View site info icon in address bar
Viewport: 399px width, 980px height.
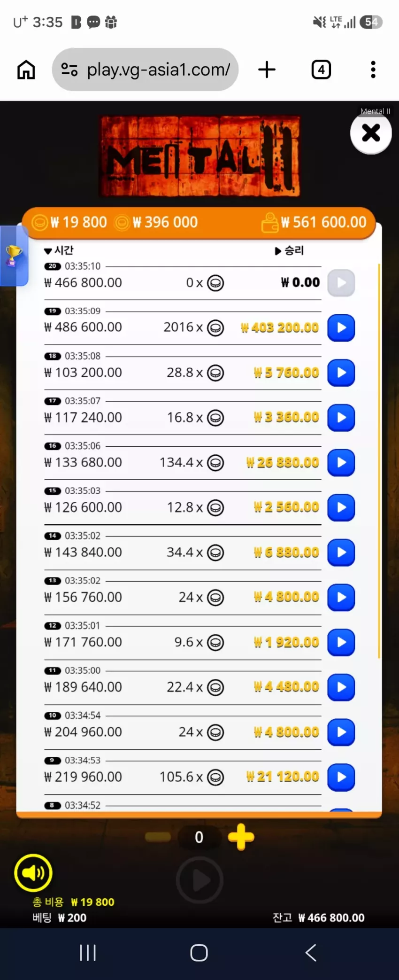69,70
